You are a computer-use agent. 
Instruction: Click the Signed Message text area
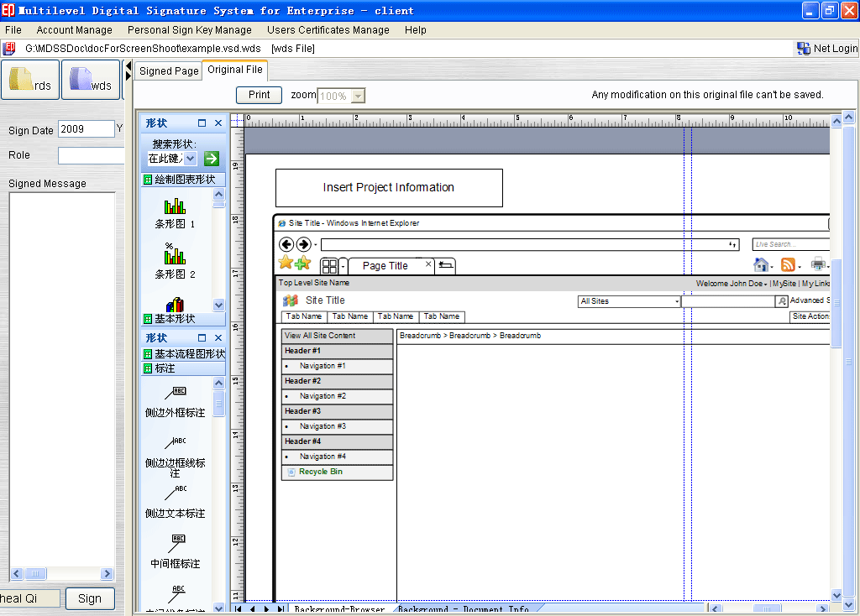(62, 379)
